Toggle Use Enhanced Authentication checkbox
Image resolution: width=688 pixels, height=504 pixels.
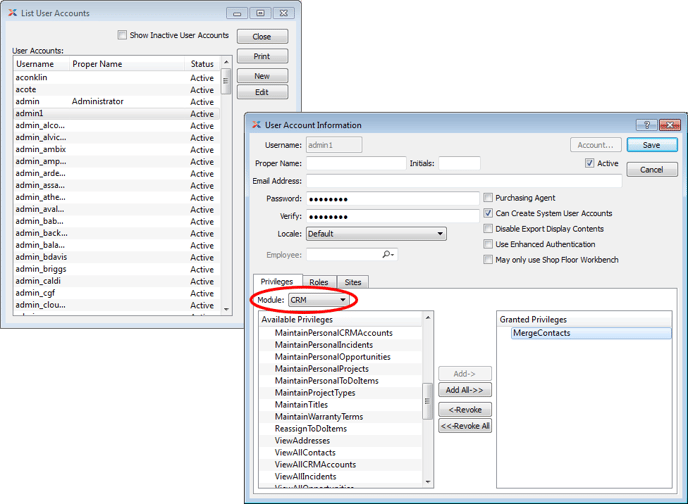pos(488,244)
